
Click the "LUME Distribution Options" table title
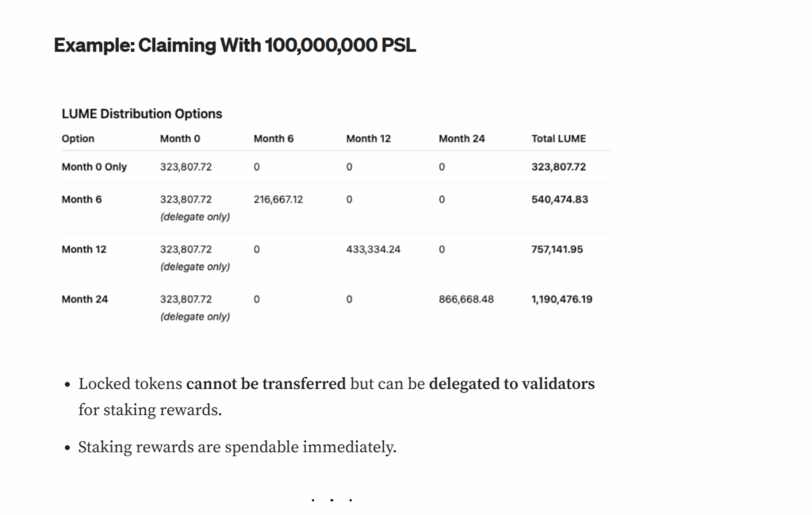pyautogui.click(x=142, y=113)
